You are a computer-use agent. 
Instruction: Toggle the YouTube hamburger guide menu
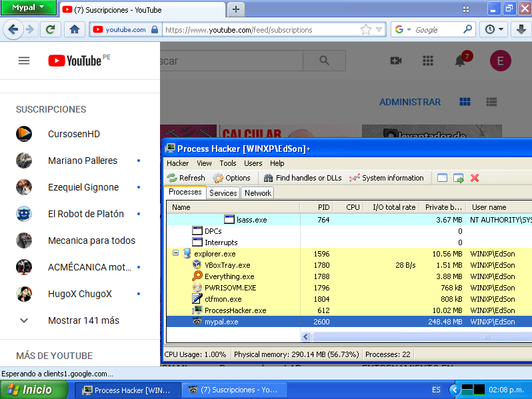(24, 61)
